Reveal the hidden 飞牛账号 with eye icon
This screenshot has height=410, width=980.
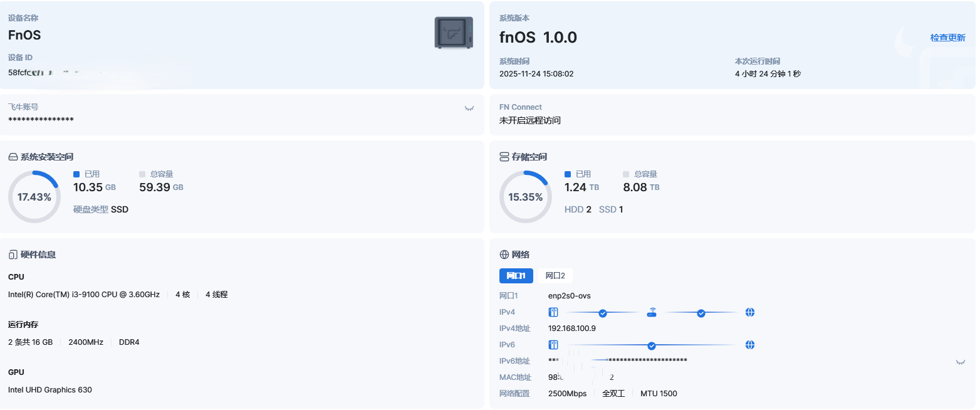469,108
